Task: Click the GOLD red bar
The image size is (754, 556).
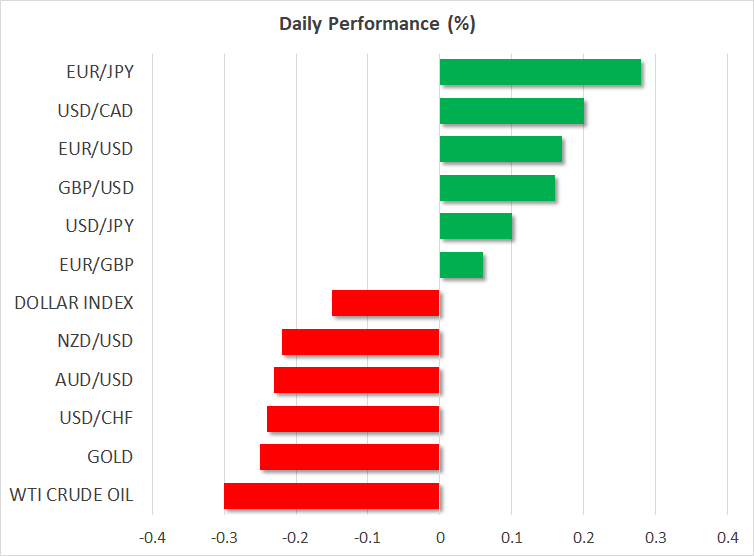Action: tap(350, 457)
